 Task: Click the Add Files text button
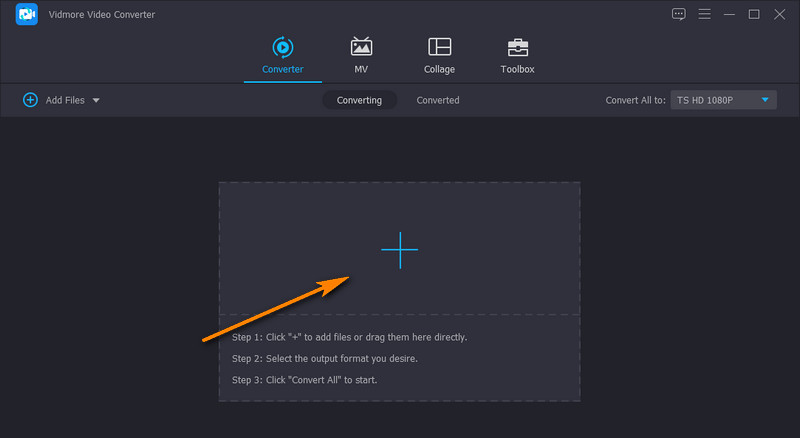66,100
